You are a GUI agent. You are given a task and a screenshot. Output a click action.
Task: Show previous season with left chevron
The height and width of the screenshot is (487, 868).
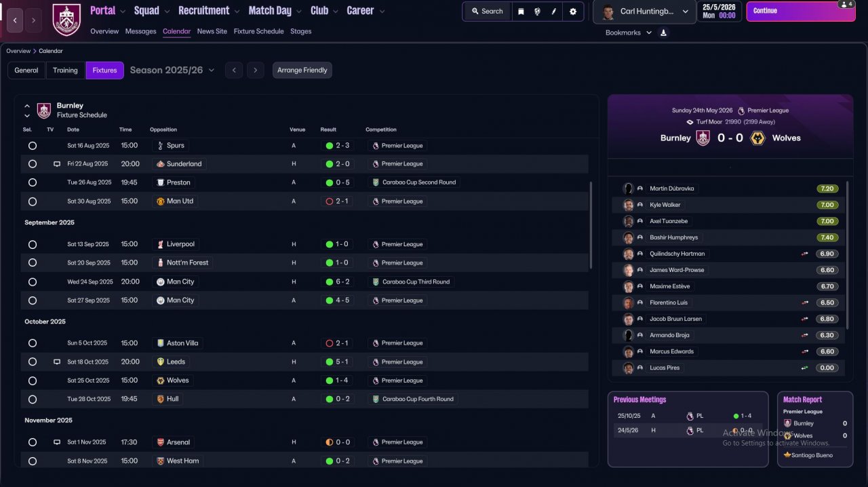pos(234,70)
